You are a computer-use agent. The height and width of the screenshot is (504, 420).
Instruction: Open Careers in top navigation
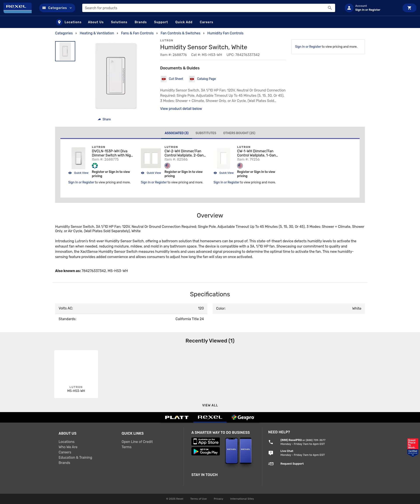click(206, 22)
